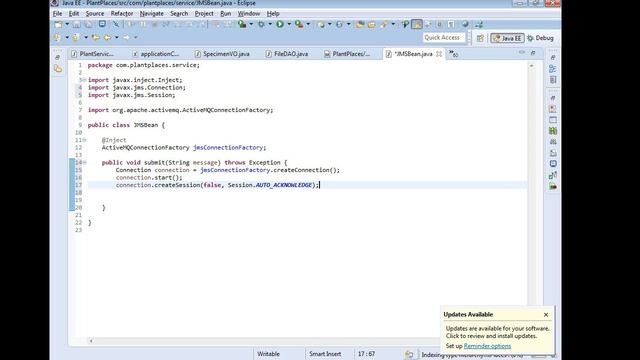Click New Java Class icon in toolbar
Image resolution: width=640 pixels, height=360 pixels.
pyautogui.click(x=322, y=24)
